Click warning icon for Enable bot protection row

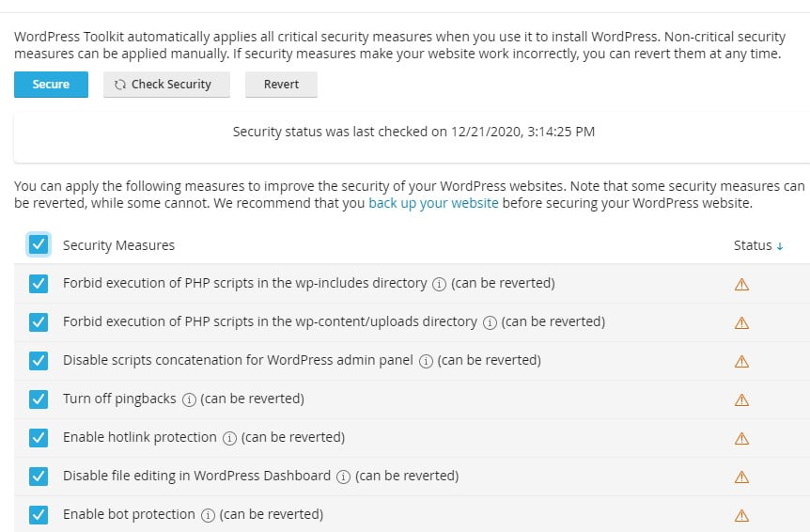click(x=741, y=515)
